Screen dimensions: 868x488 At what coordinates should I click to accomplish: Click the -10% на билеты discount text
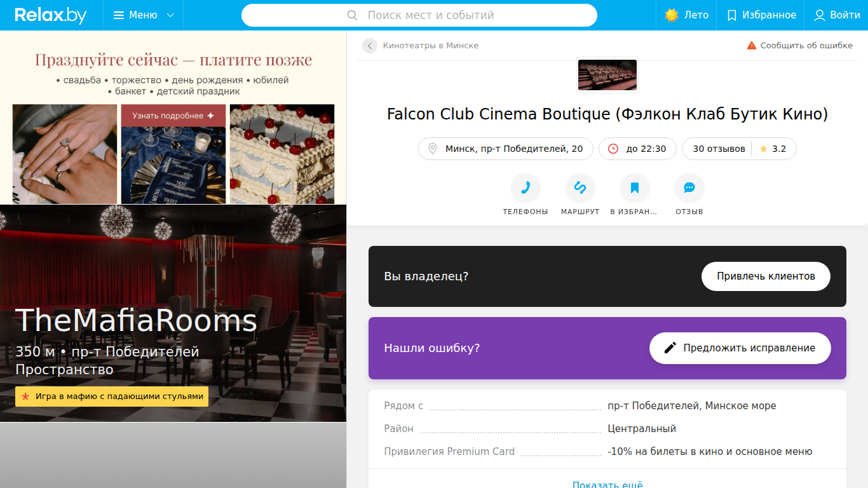click(710, 452)
